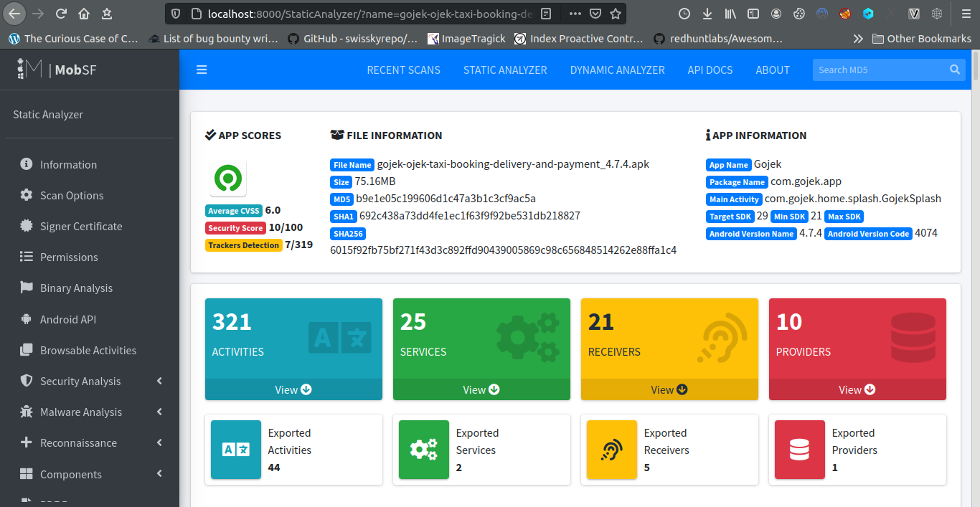Click the Information circle icon in sidebar
Viewport: 980px width, 507px height.
tap(27, 164)
